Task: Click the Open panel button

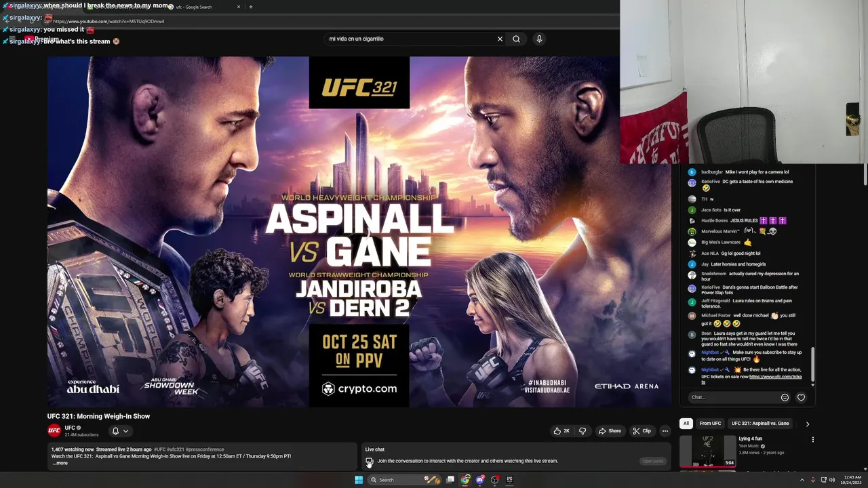Action: coord(653,461)
